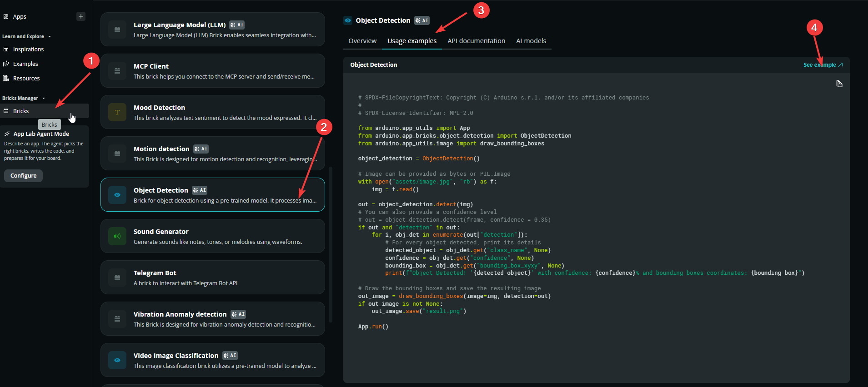
Task: Click the Large Language Model brick icon
Action: pyautogui.click(x=117, y=30)
